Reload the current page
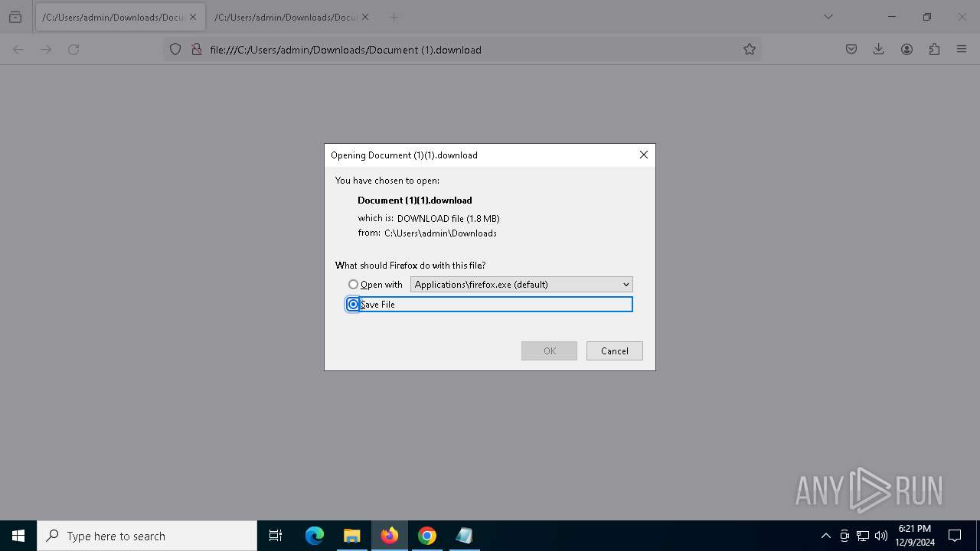This screenshot has width=980, height=551. [x=73, y=50]
